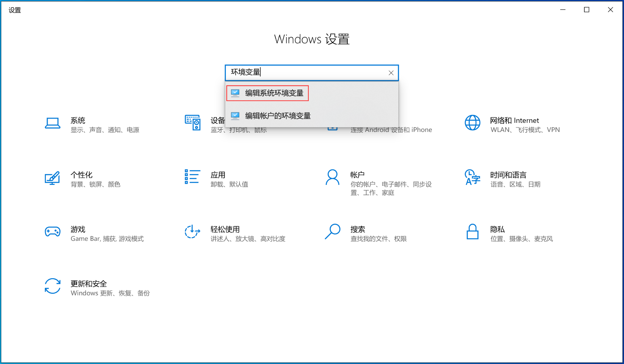Screen dimensions: 624x364
Task: Open the Search (搜索) magnifier icon
Action: [x=332, y=232]
